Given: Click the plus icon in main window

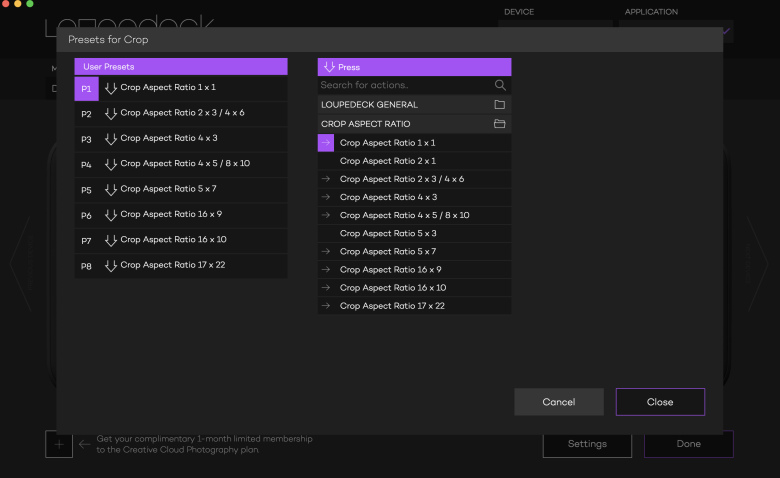Looking at the screenshot, I should pyautogui.click(x=59, y=444).
